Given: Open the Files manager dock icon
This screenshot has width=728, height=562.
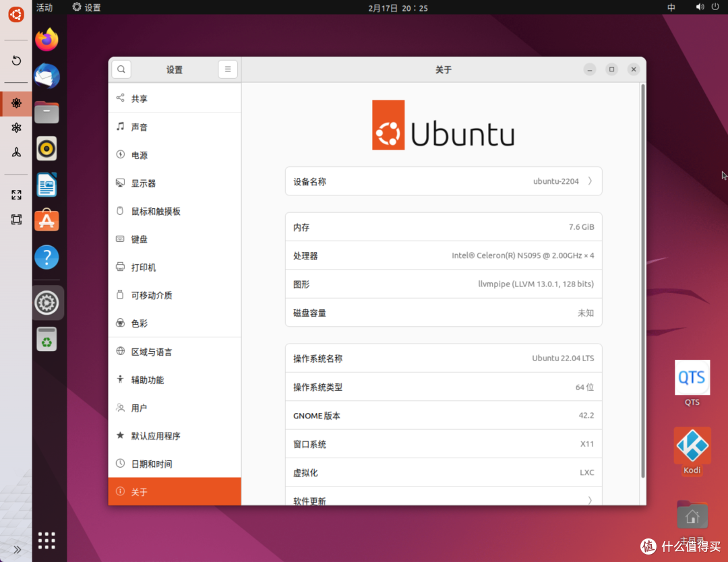Looking at the screenshot, I should [x=47, y=112].
